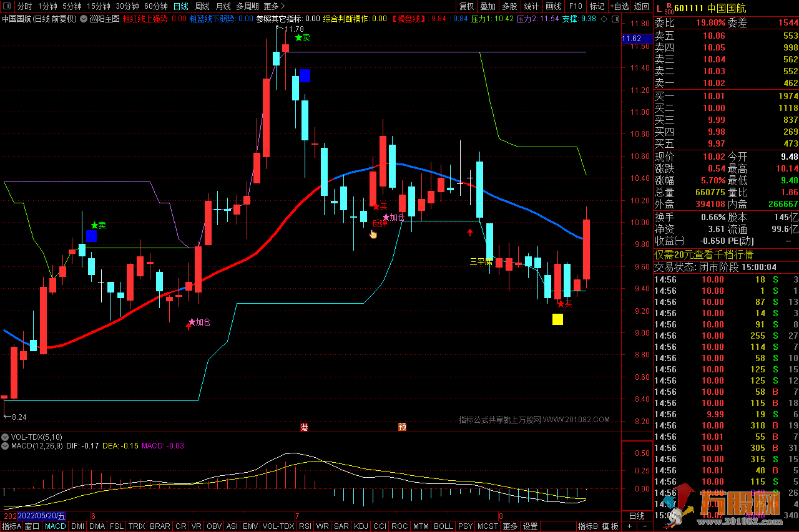Select the 指标A tab
The width and height of the screenshot is (799, 532).
pyautogui.click(x=11, y=526)
